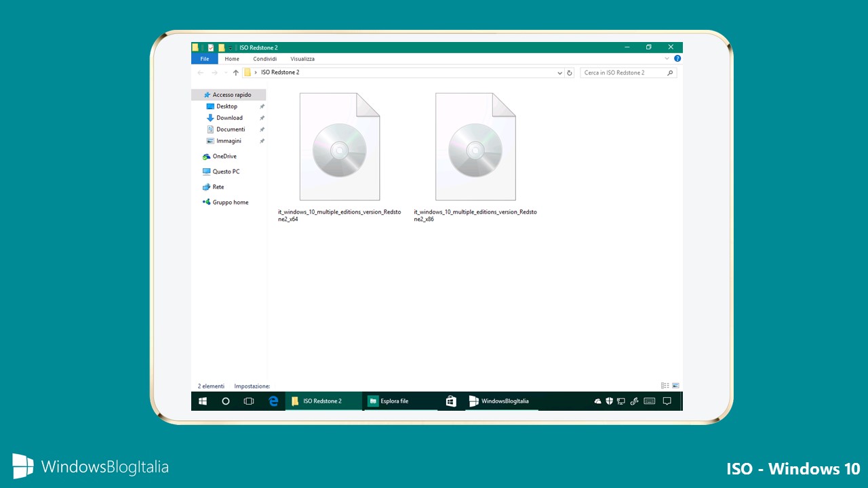Image resolution: width=868 pixels, height=488 pixels.
Task: Go forward with the right arrow
Action: pos(214,73)
